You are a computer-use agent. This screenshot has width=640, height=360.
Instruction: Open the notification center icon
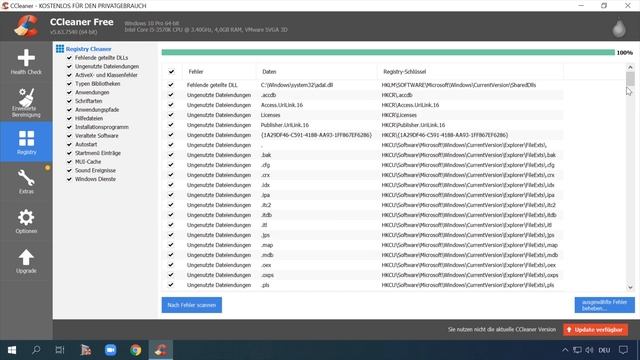(623, 350)
